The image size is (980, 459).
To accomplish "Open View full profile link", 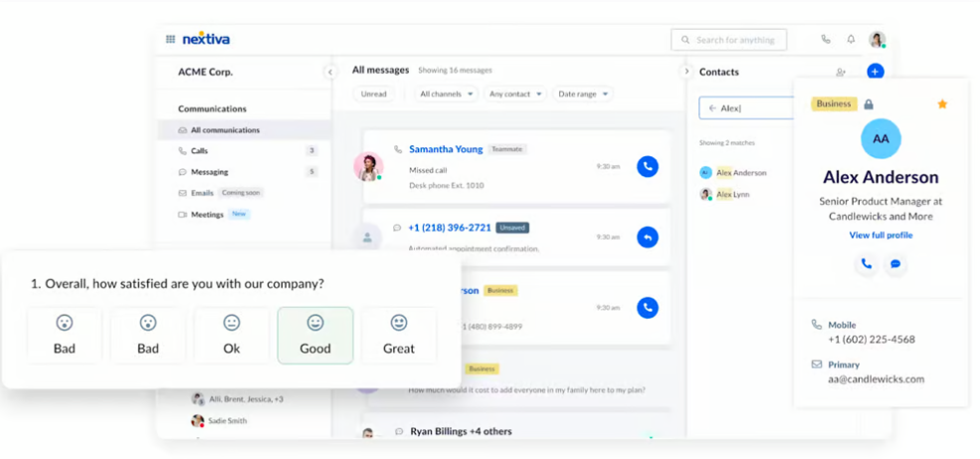I will pos(881,235).
